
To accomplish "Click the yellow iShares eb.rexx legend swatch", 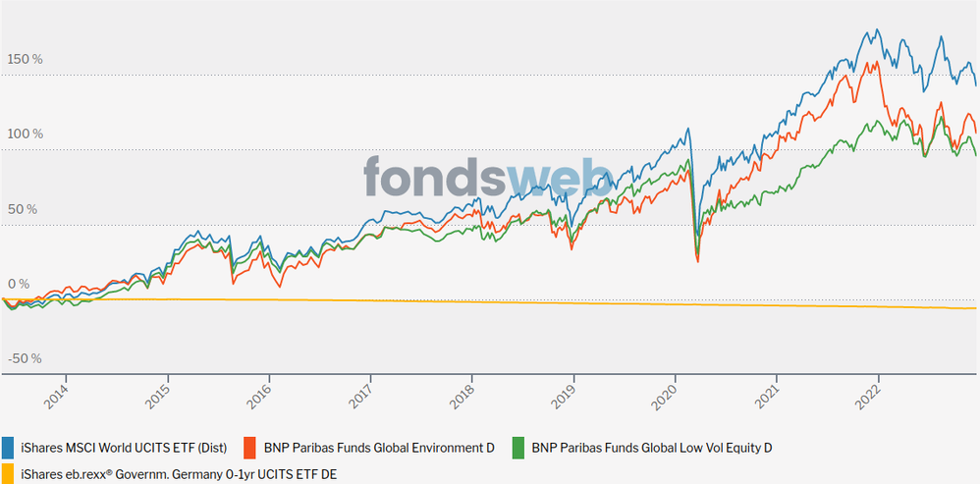I will (x=9, y=473).
